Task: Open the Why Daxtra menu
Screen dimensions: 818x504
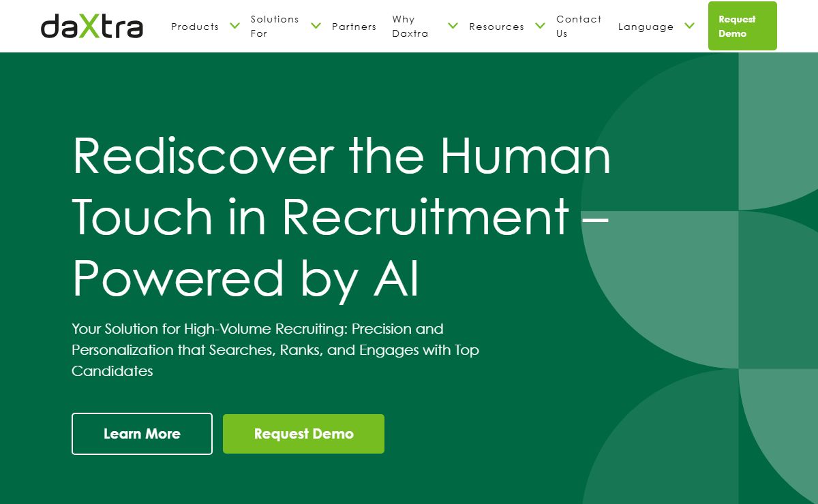Action: [410, 26]
